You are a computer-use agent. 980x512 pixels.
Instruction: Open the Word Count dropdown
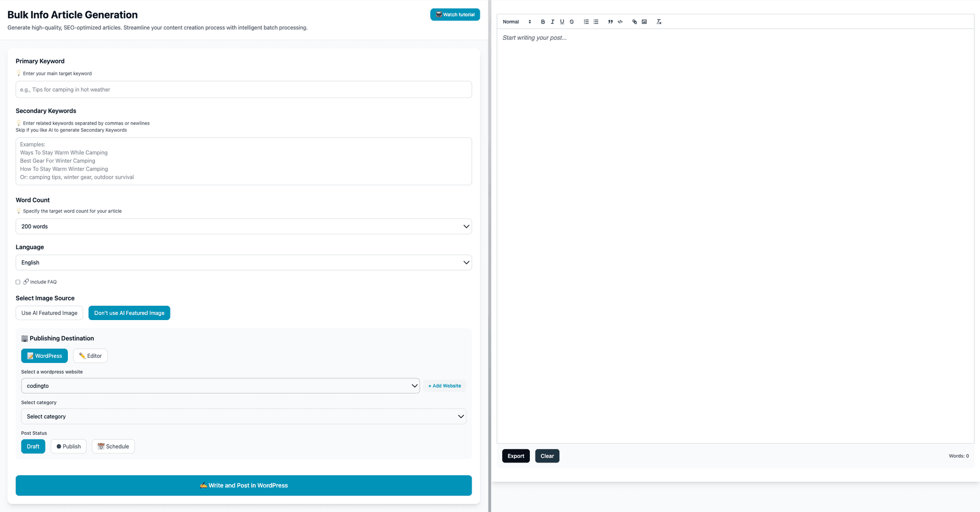243,226
